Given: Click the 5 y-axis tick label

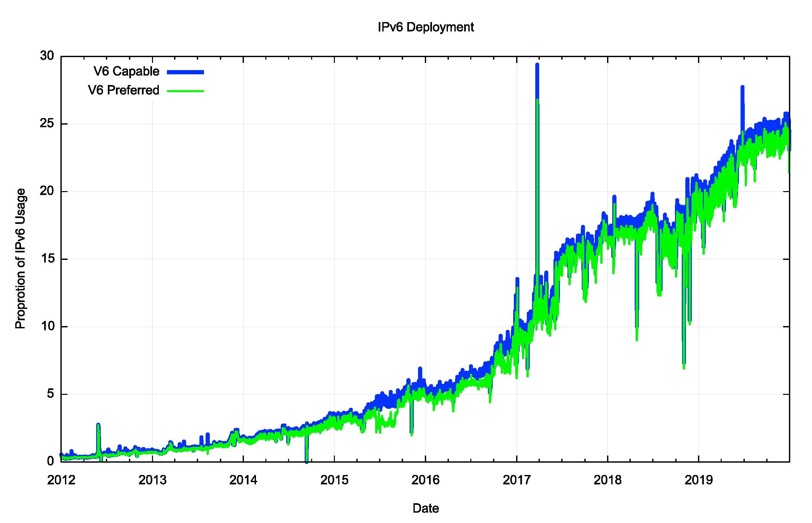Looking at the screenshot, I should click(x=50, y=394).
